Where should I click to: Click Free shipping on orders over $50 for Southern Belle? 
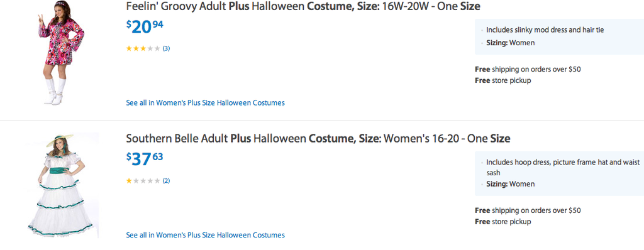coord(528,210)
